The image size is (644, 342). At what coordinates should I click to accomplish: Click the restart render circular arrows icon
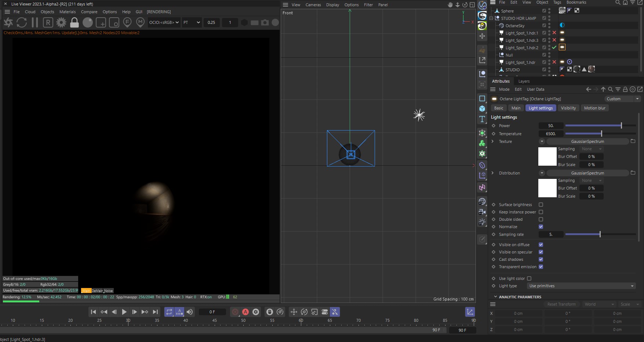click(x=22, y=22)
